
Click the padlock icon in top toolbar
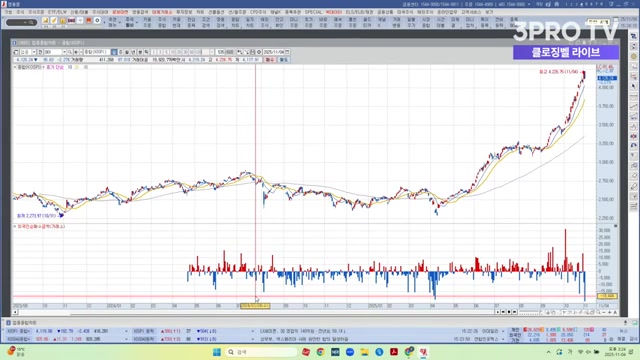click(62, 21)
